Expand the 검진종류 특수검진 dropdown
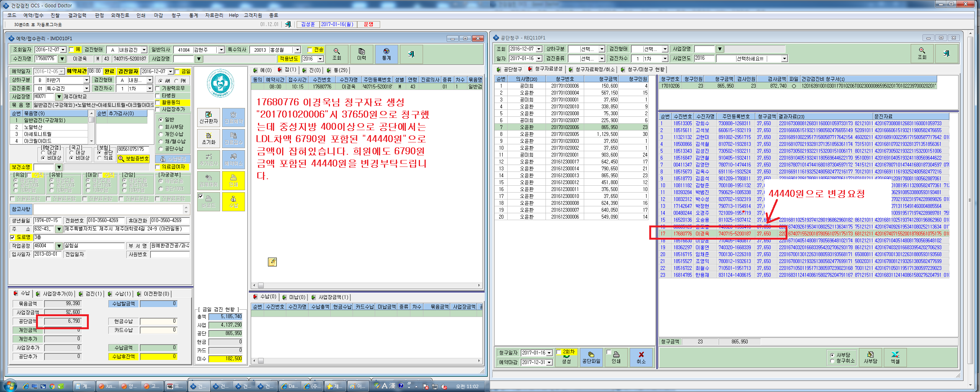Viewport: 980px width, 392px height. pos(87,88)
